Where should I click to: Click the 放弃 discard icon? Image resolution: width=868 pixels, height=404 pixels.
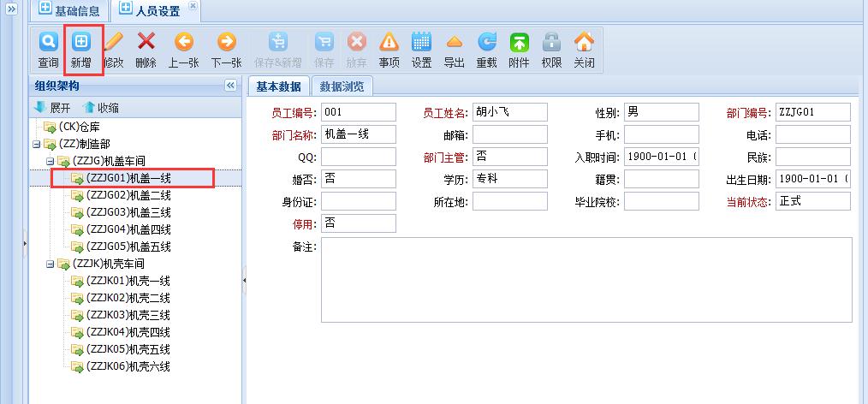coord(356,41)
